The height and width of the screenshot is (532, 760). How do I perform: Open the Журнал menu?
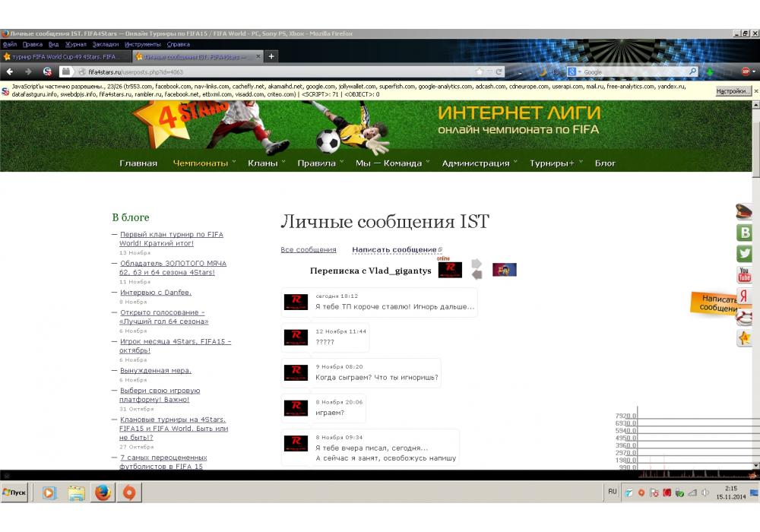pos(75,44)
